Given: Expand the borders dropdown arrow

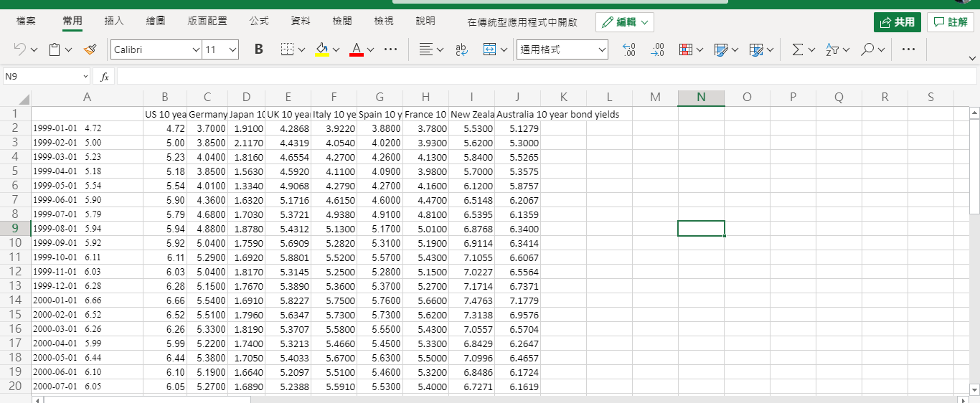Looking at the screenshot, I should 301,50.
